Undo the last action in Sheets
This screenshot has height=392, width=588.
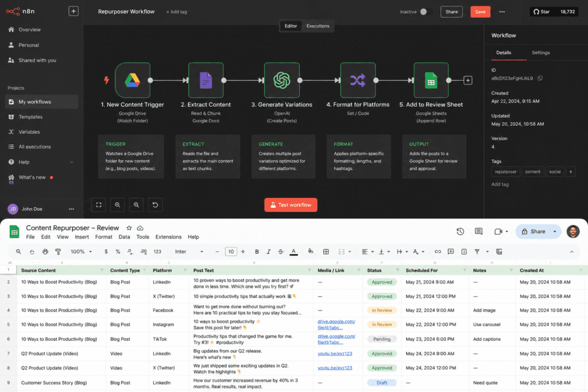pyautogui.click(x=32, y=251)
